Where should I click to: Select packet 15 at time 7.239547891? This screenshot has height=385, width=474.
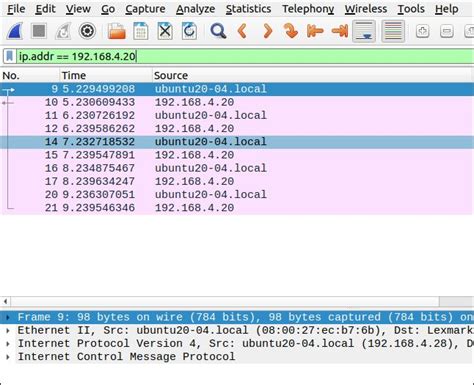(x=237, y=155)
